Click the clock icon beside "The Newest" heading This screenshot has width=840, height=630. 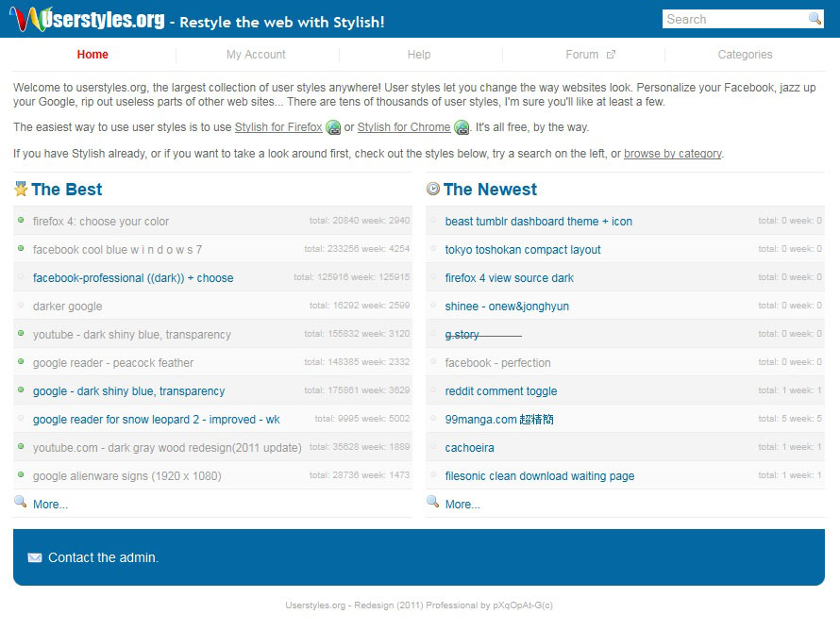click(432, 189)
